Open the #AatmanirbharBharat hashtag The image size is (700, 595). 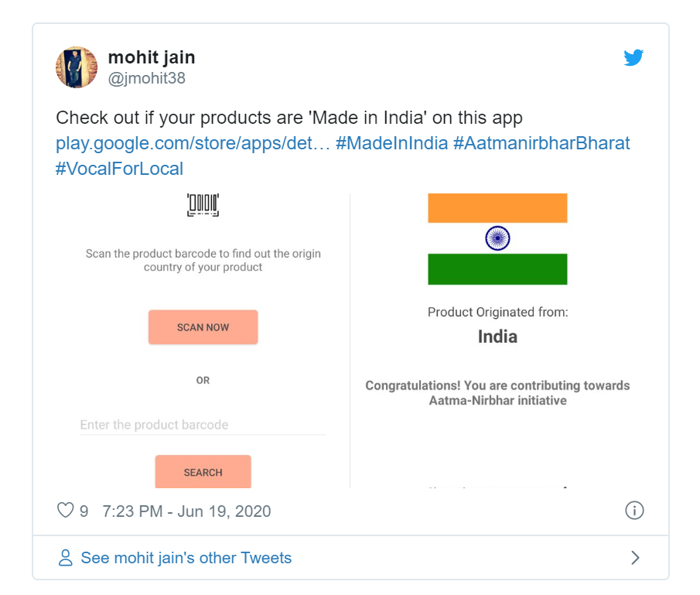click(541, 144)
